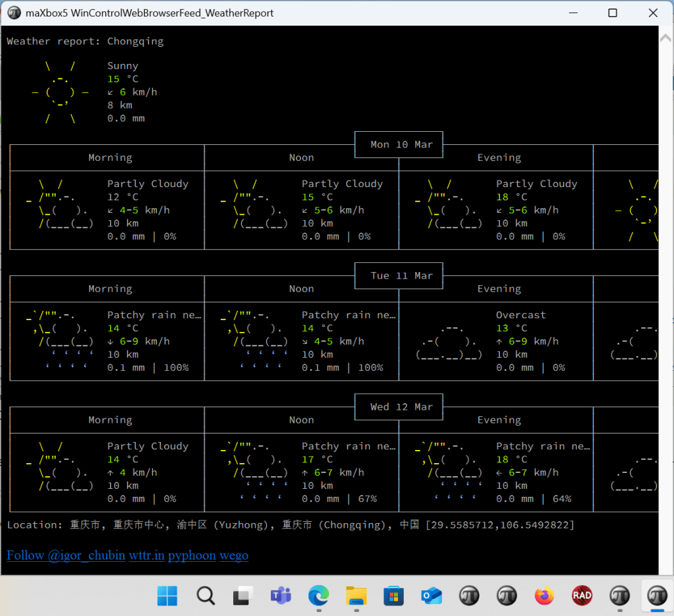Open the Windows Start menu
674x616 pixels.
pos(167,596)
